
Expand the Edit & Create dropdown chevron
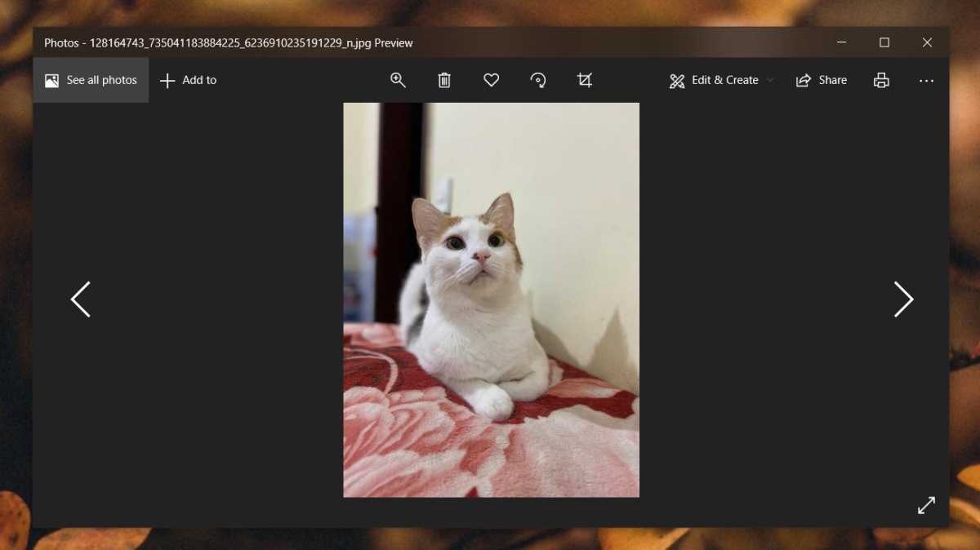click(770, 81)
